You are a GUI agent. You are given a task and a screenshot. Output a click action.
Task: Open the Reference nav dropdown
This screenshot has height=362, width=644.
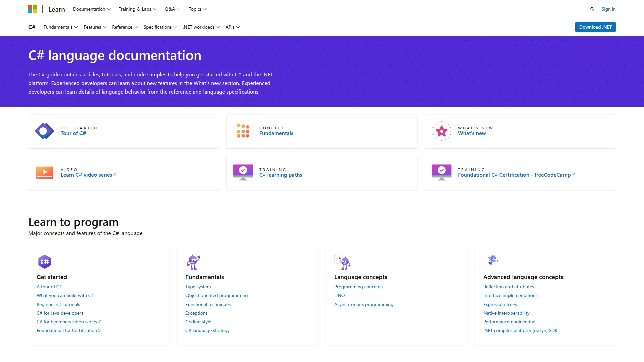click(125, 27)
